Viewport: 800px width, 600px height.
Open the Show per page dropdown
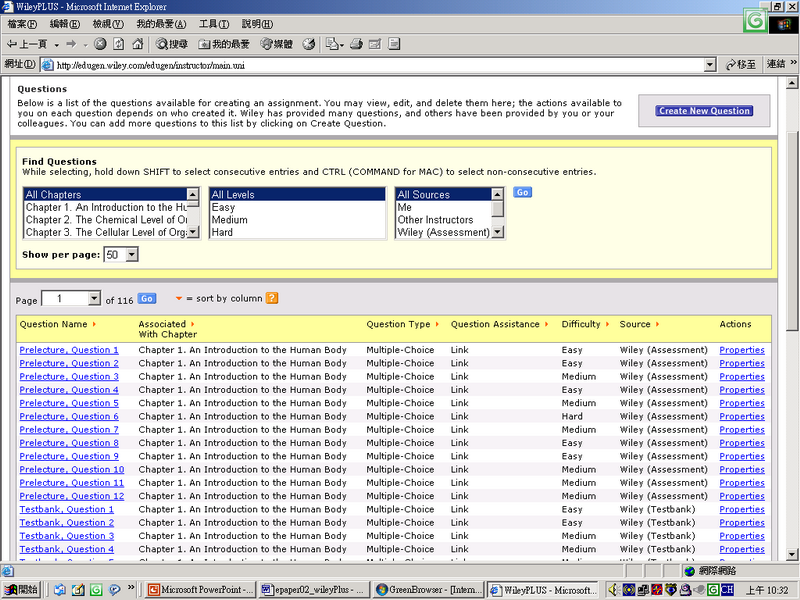(132, 255)
